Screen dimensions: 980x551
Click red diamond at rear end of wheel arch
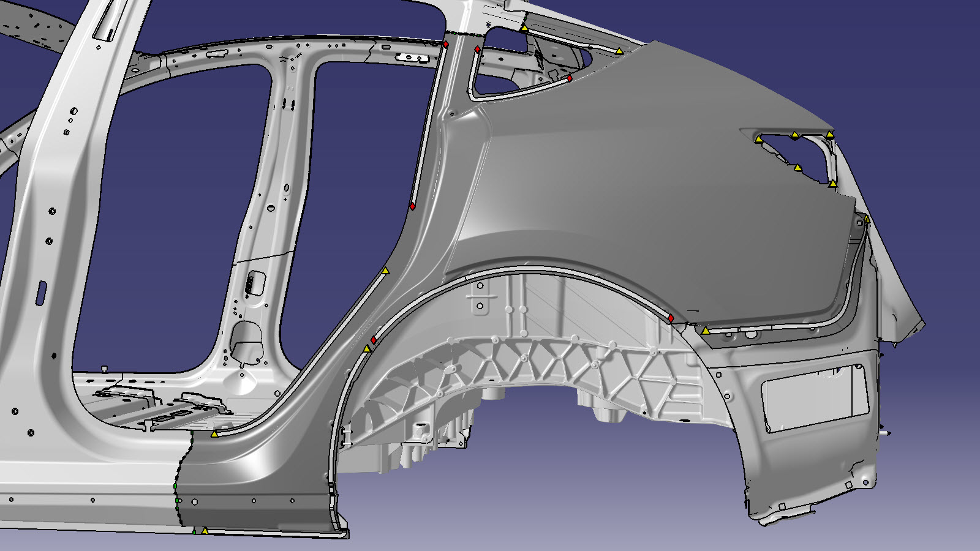pos(671,318)
